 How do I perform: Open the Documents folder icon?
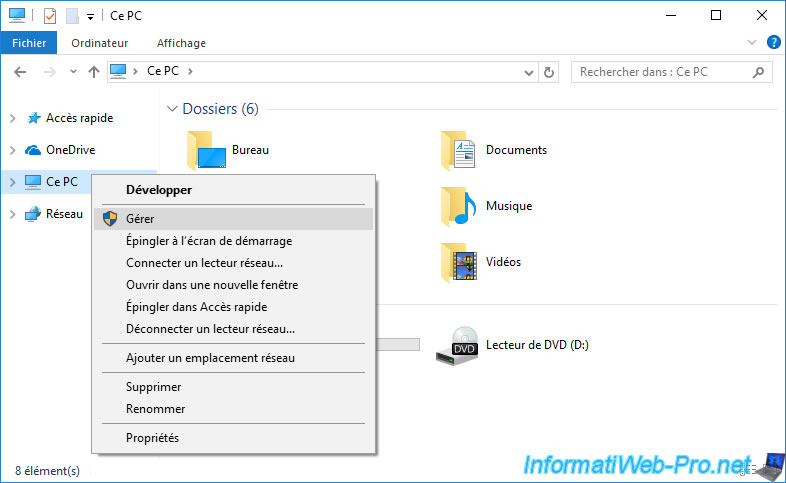459,150
